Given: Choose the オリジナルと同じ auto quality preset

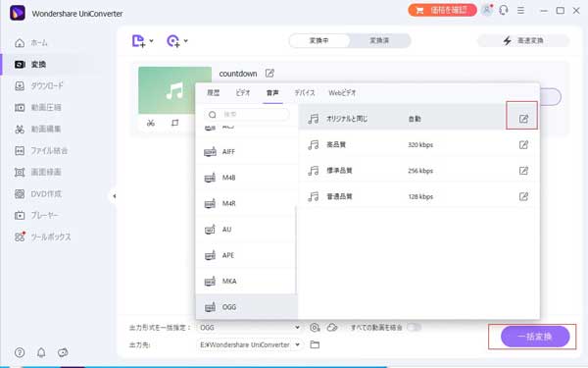Looking at the screenshot, I should pyautogui.click(x=418, y=119).
